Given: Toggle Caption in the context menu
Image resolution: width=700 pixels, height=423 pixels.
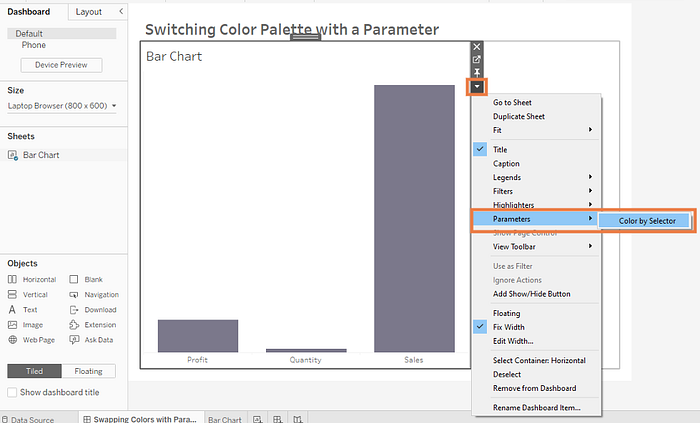Looking at the screenshot, I should pos(536,164).
